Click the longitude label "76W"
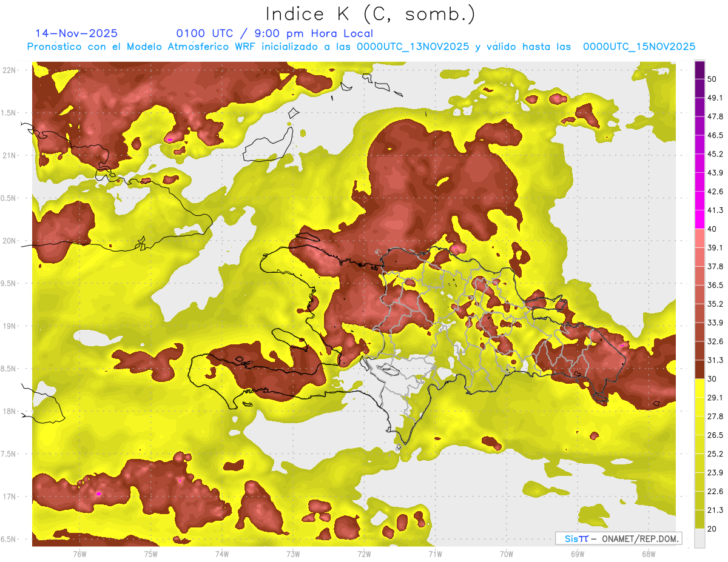 point(79,554)
